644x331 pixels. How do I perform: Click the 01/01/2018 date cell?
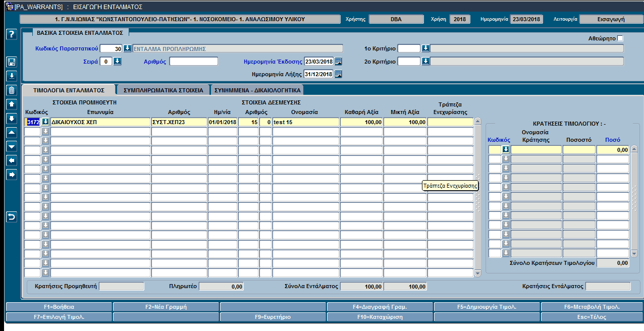(x=223, y=122)
